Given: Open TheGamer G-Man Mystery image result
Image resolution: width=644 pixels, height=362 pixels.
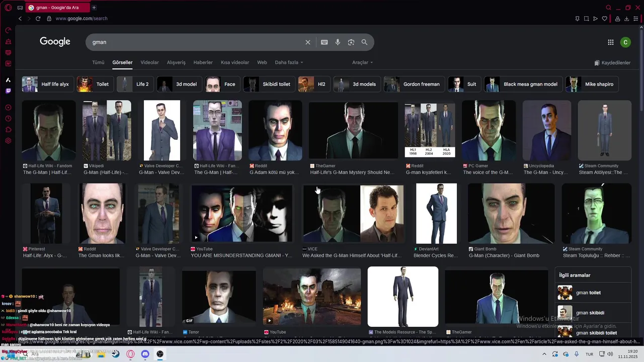Looking at the screenshot, I should 354,130.
